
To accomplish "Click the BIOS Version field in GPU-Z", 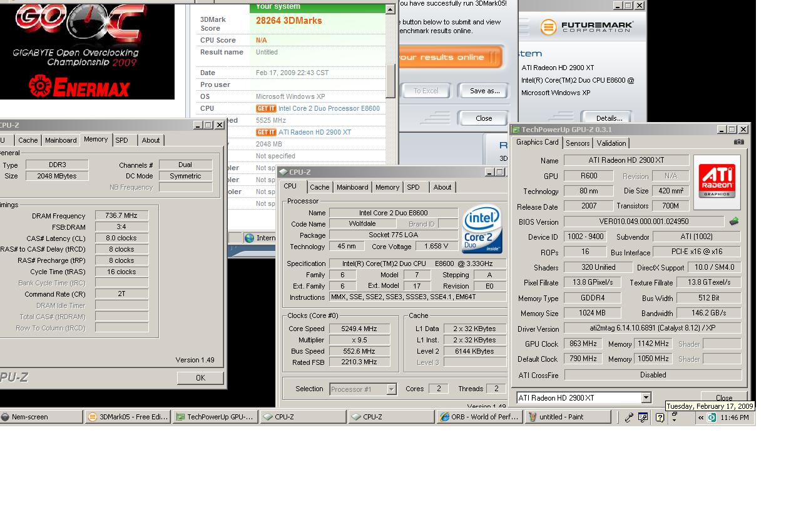I will 643,222.
